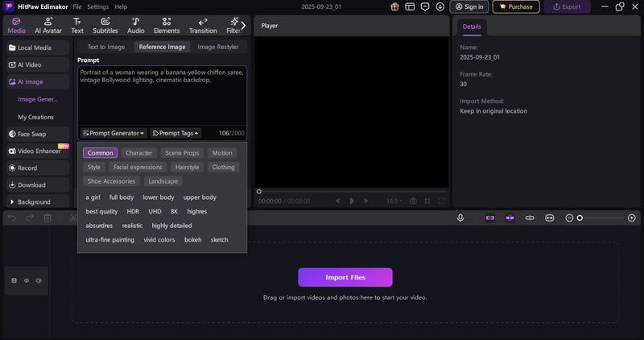Screen dimensions: 644x340
Task: Select the Motion tag category
Action: (x=222, y=153)
